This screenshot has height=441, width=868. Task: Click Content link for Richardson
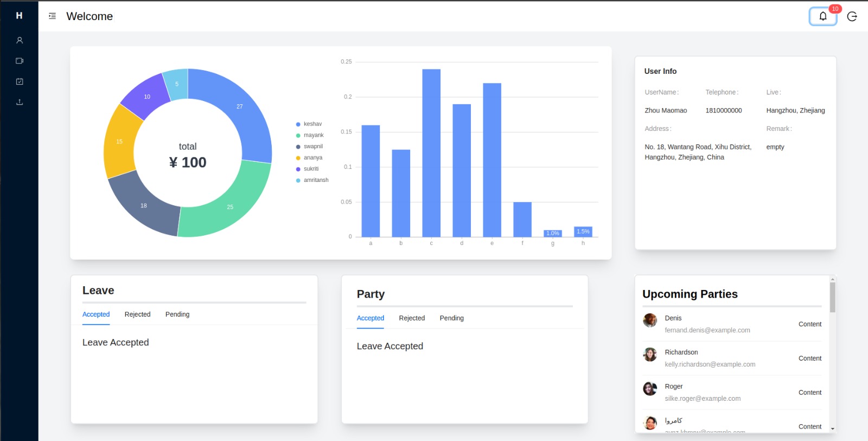tap(809, 358)
